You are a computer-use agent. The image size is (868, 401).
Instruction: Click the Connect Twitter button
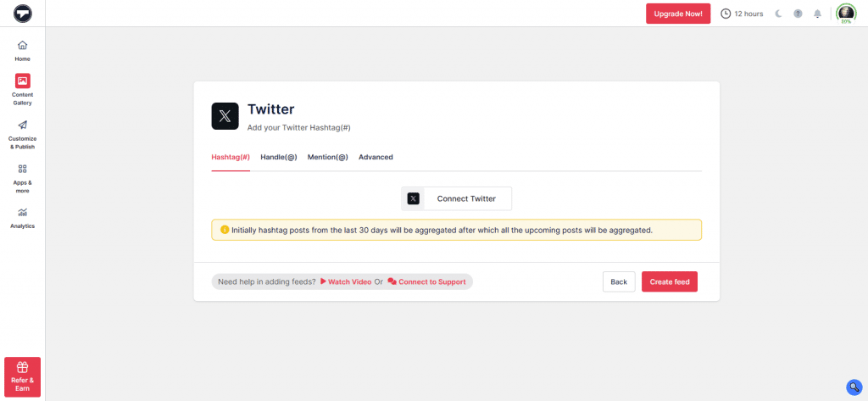pos(457,199)
